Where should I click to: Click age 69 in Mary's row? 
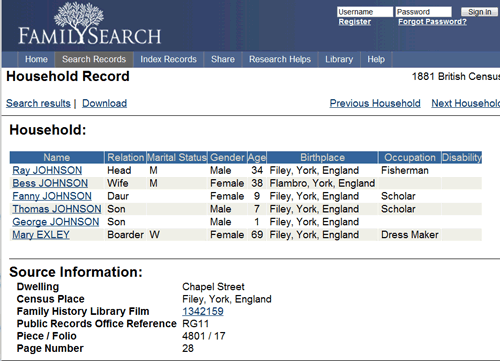click(x=257, y=235)
